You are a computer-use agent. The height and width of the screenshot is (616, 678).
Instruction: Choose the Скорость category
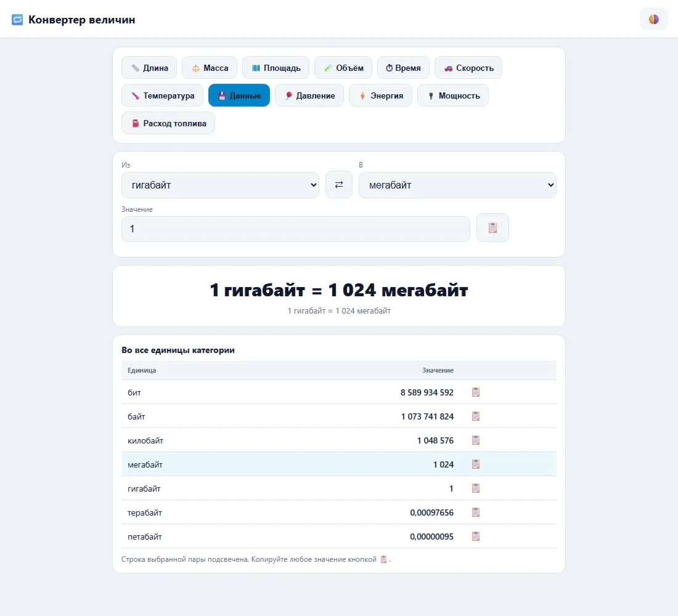pos(468,67)
